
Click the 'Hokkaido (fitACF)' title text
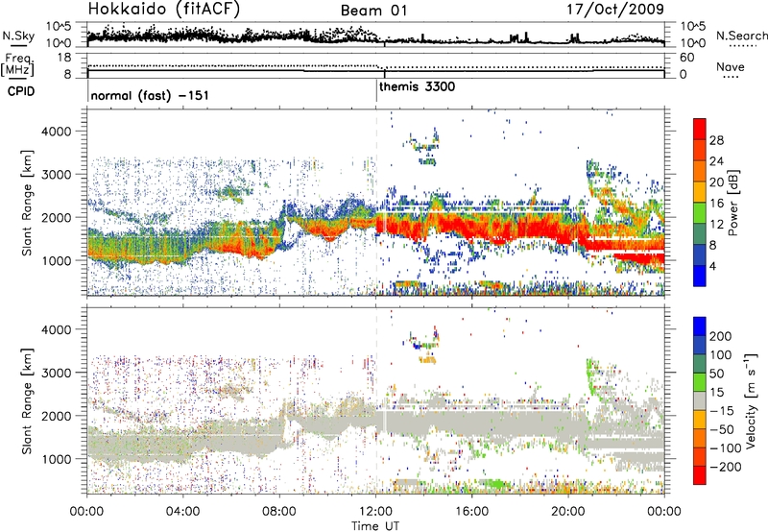[163, 9]
